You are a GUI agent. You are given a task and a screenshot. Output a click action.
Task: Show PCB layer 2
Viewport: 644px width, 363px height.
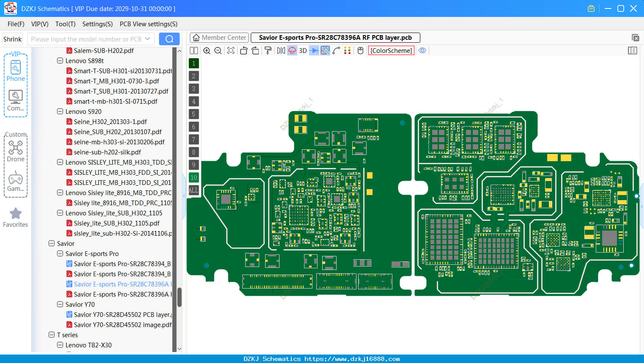pos(194,76)
